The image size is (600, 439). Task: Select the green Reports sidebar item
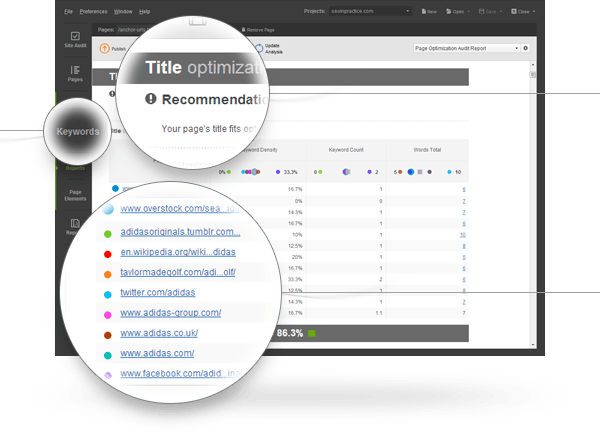75,168
